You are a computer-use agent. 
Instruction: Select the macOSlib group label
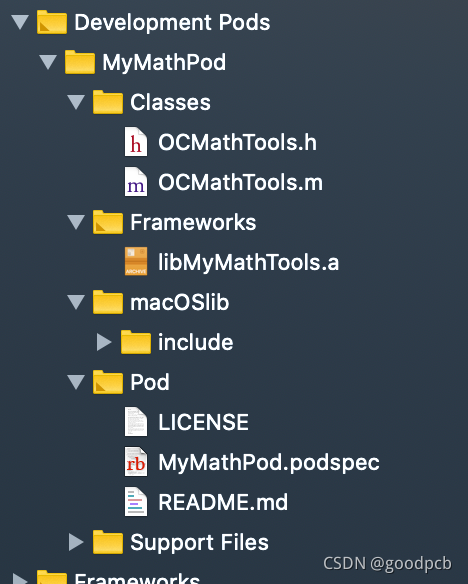pos(179,302)
